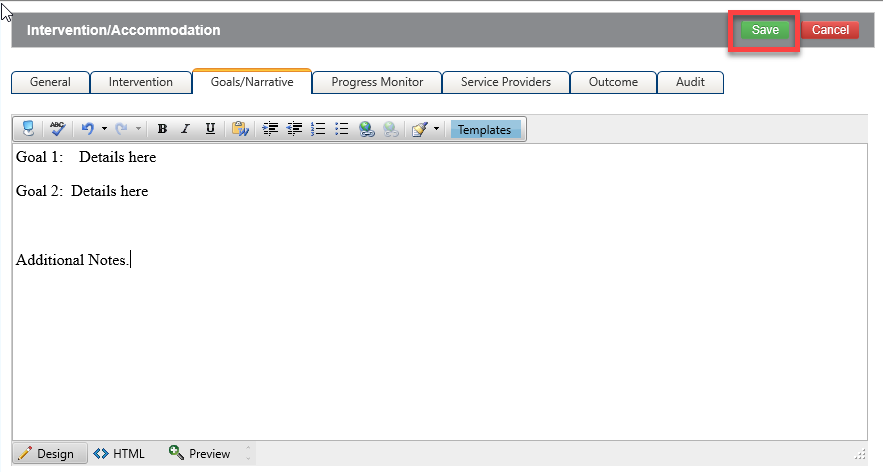Decrease paragraph indent
This screenshot has width=883, height=472.
[295, 129]
